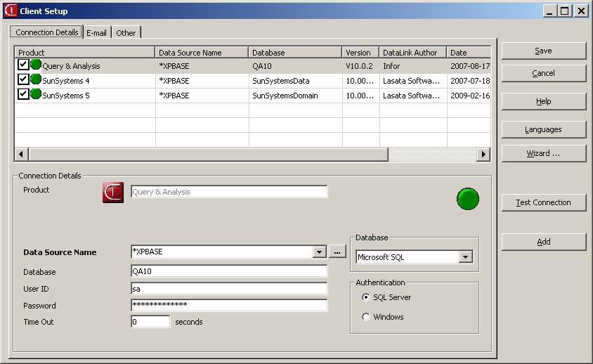593x364 pixels.
Task: Click the DataLink Author column header
Action: [x=412, y=52]
